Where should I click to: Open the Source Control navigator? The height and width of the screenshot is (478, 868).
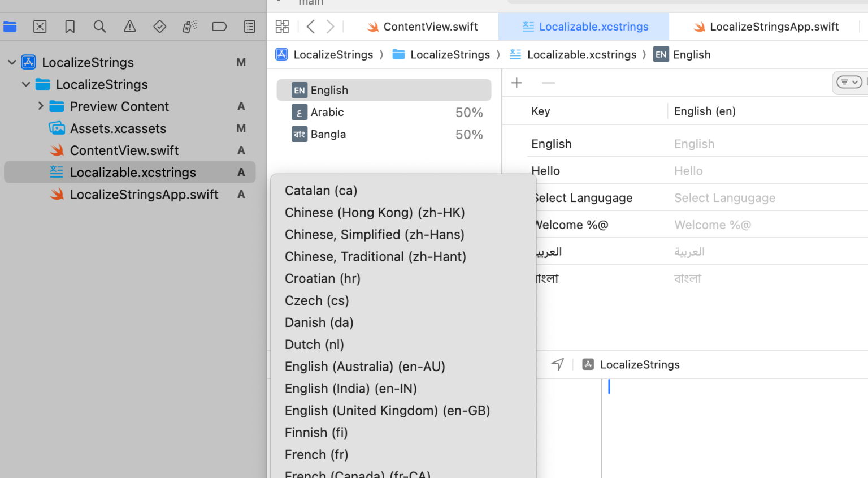point(40,27)
